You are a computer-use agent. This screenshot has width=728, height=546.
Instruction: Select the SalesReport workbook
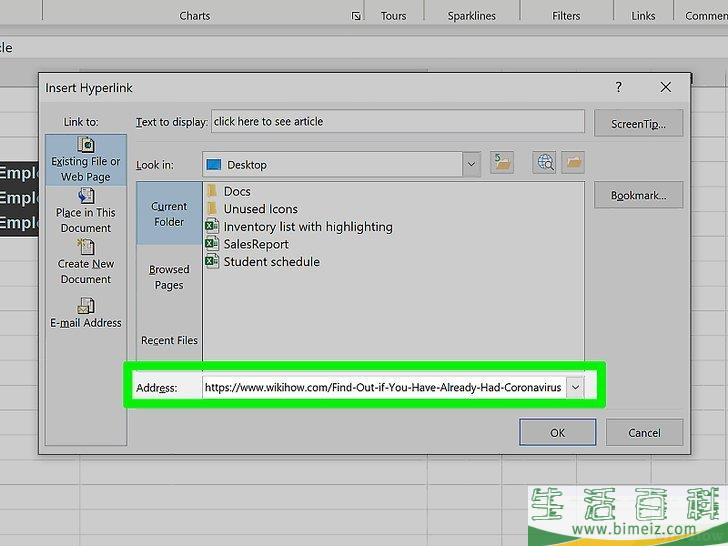(x=247, y=244)
